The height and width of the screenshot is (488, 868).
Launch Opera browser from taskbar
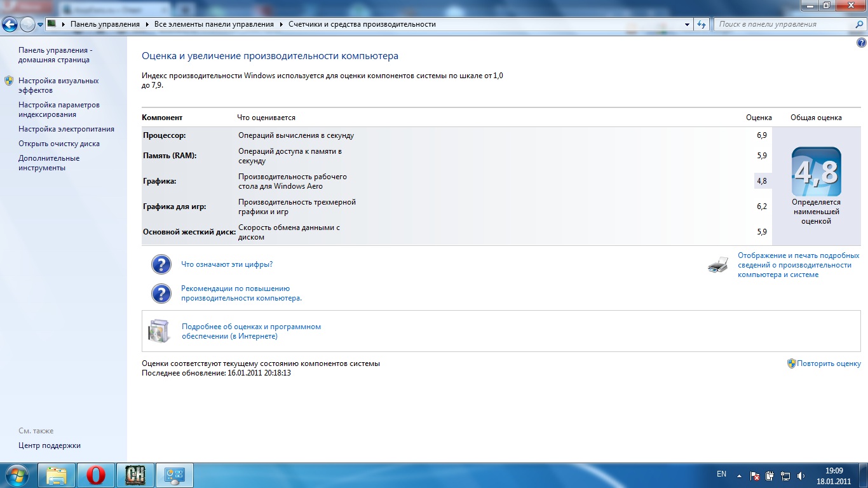[x=96, y=475]
